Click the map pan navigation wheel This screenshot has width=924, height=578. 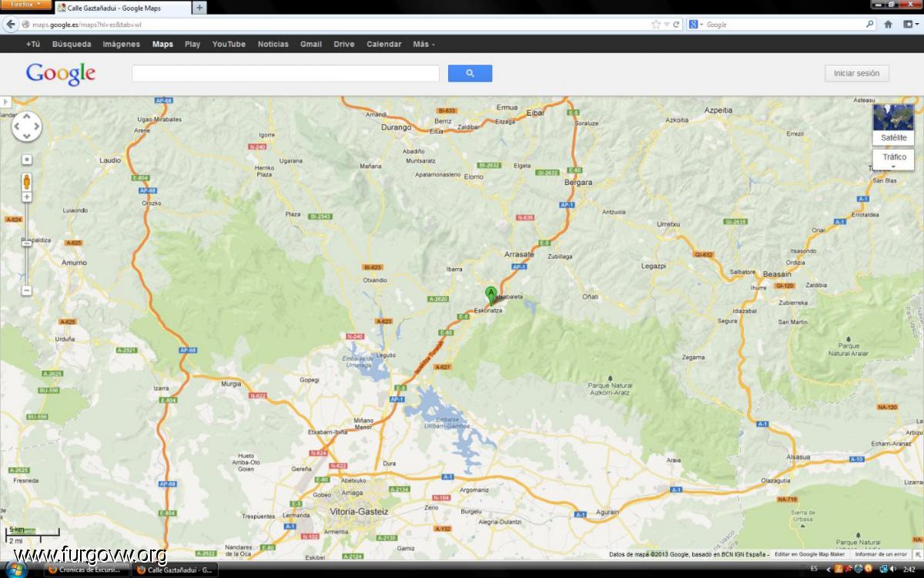pyautogui.click(x=27, y=126)
